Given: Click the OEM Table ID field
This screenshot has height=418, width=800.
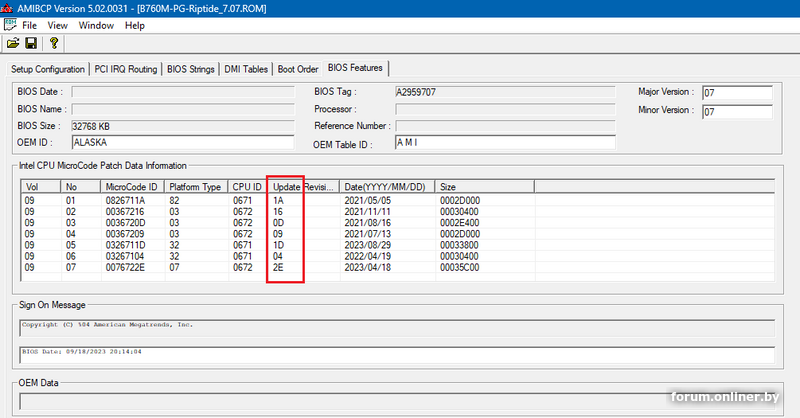Looking at the screenshot, I should pyautogui.click(x=505, y=142).
